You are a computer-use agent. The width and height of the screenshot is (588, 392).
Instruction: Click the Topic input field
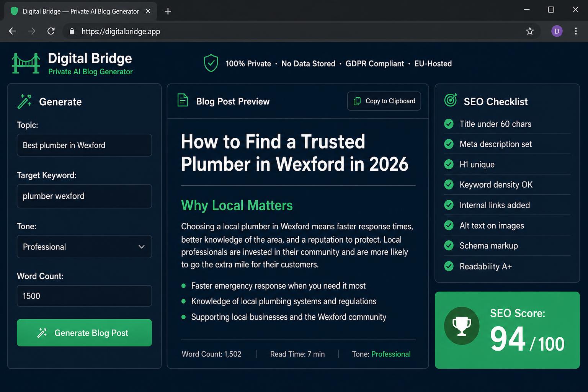tap(84, 145)
